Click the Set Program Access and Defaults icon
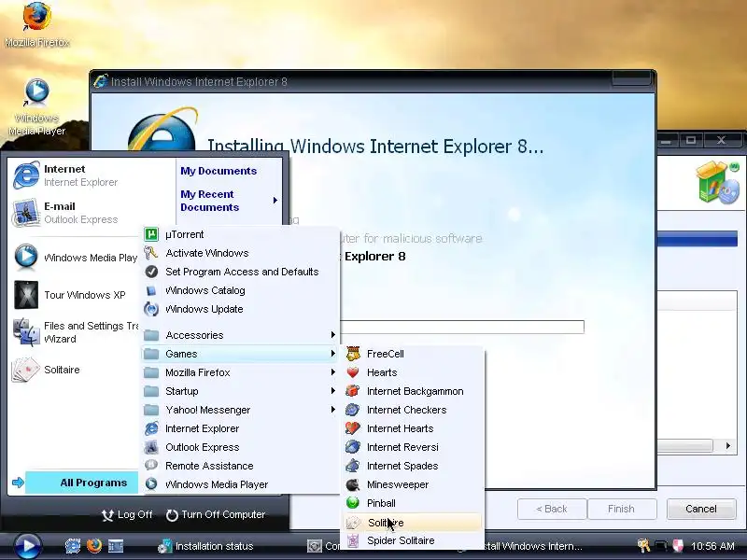The image size is (747, 560). pyautogui.click(x=151, y=272)
